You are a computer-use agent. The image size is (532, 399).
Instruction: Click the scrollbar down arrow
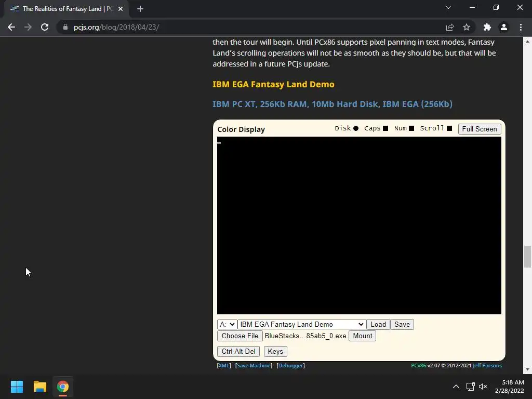click(x=527, y=369)
